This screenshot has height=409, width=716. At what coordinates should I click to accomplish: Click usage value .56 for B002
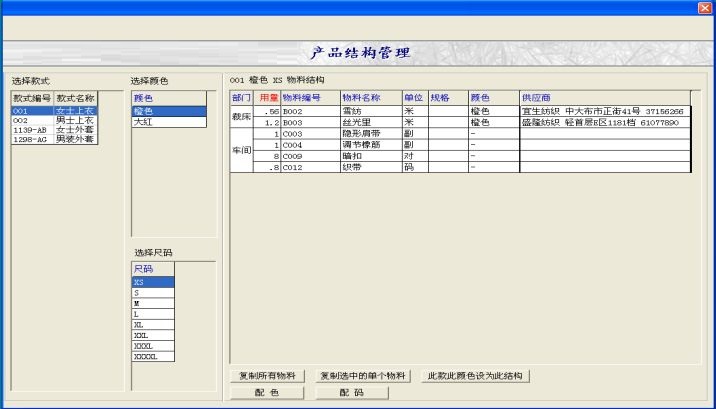tap(267, 111)
